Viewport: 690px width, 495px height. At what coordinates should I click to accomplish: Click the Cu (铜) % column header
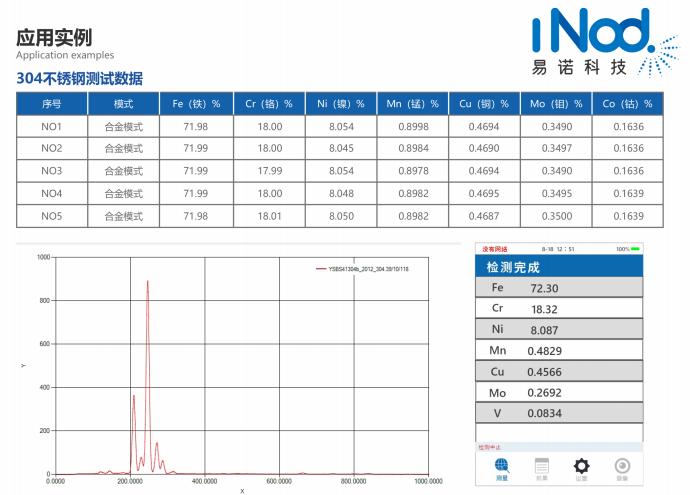point(484,104)
